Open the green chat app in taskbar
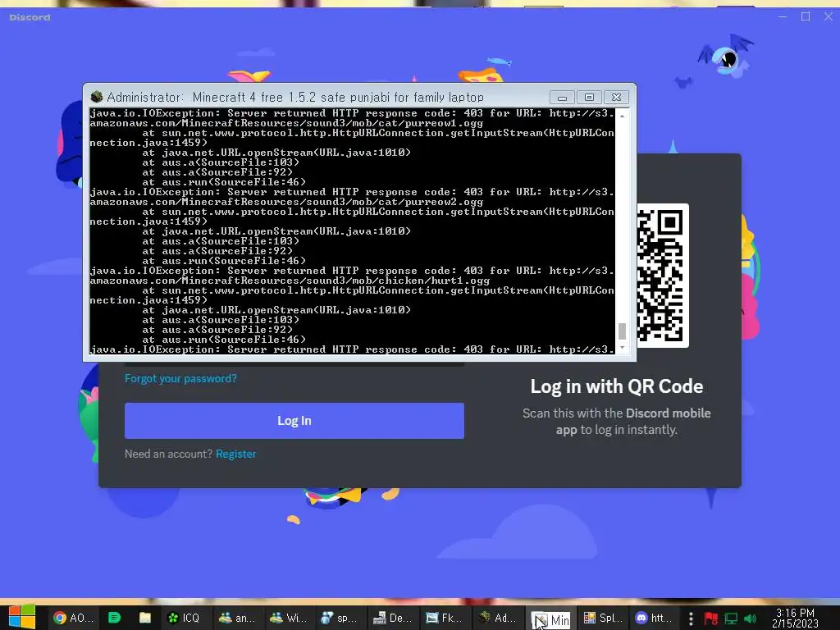This screenshot has height=630, width=840. tap(114, 618)
